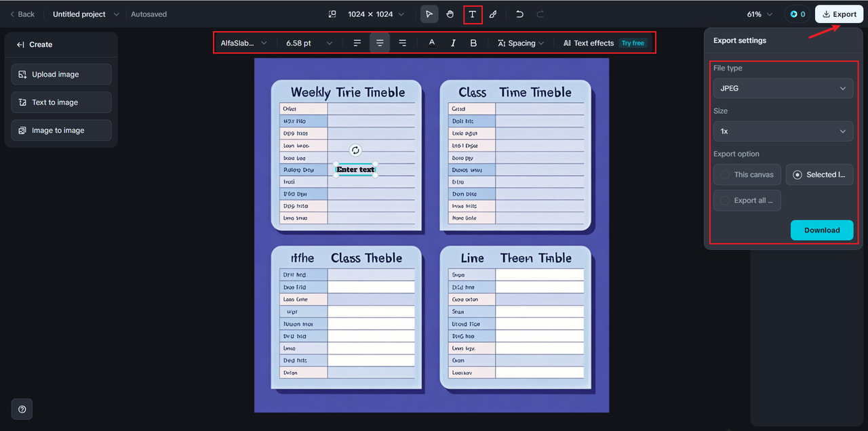The width and height of the screenshot is (868, 431).
Task: Activate the hand pan tool
Action: [450, 14]
